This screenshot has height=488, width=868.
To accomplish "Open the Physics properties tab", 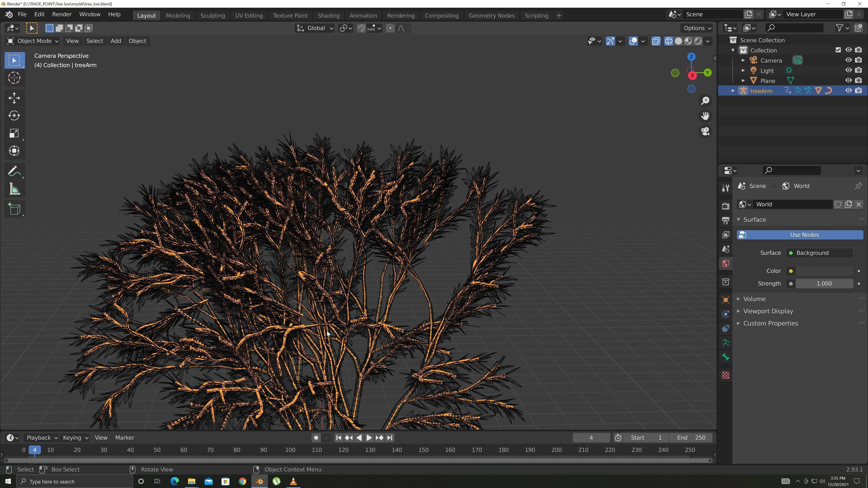I will coord(725,314).
